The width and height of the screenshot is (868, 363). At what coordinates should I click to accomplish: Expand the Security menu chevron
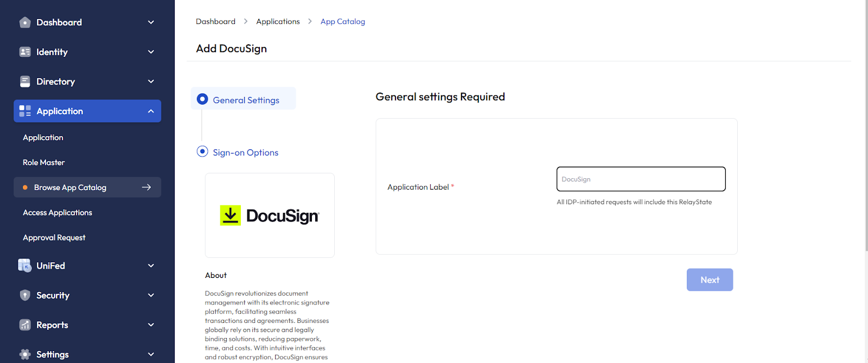point(151,295)
